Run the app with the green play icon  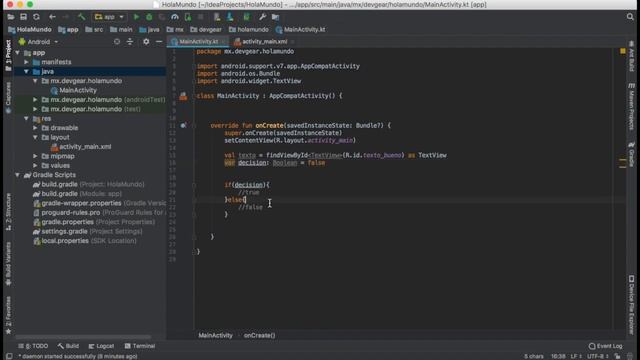pyautogui.click(x=136, y=17)
